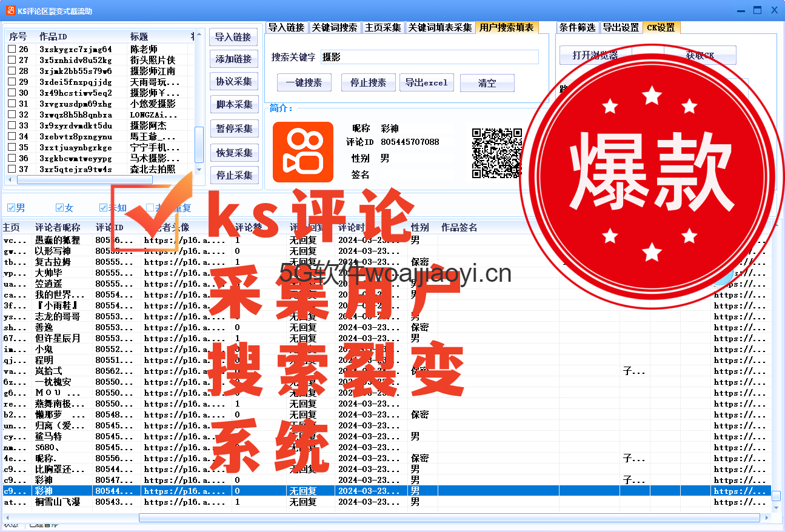Click the 性别 column header
Image resolution: width=785 pixels, height=532 pixels.
coord(423,227)
